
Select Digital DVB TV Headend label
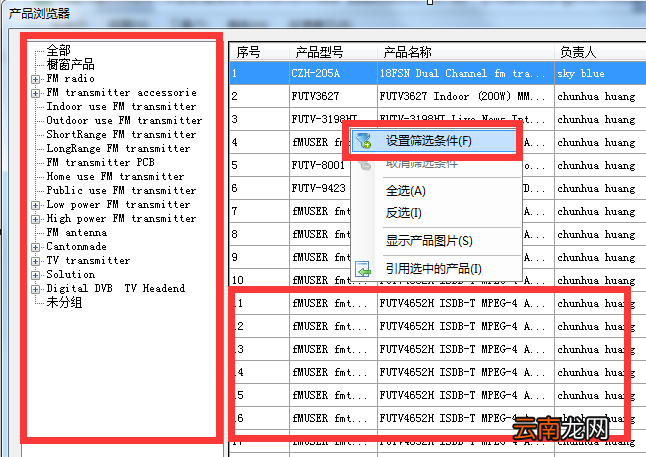[x=116, y=288]
